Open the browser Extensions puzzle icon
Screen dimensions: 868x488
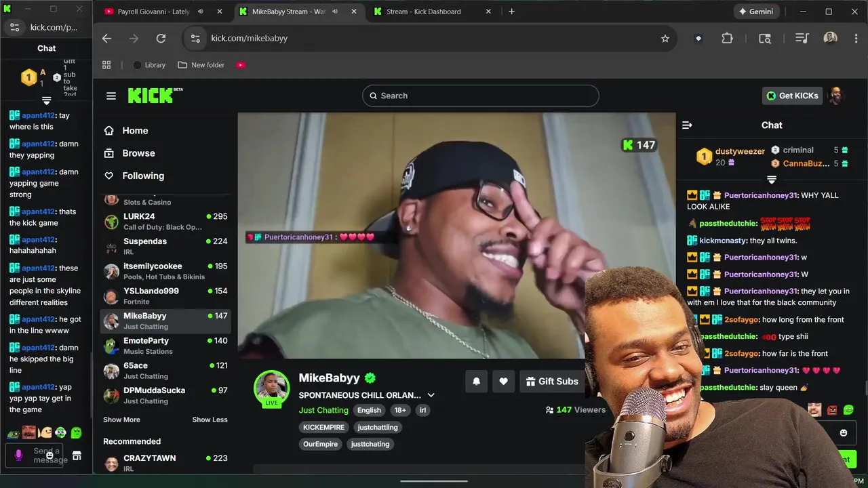click(x=727, y=39)
